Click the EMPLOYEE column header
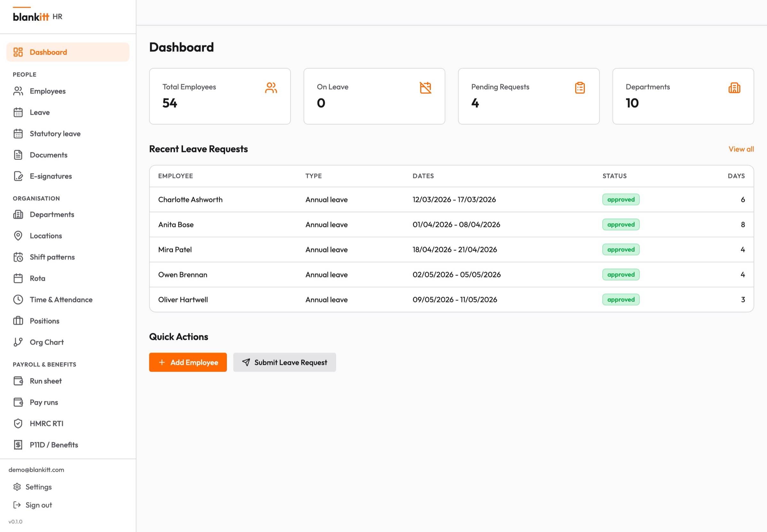 [175, 176]
